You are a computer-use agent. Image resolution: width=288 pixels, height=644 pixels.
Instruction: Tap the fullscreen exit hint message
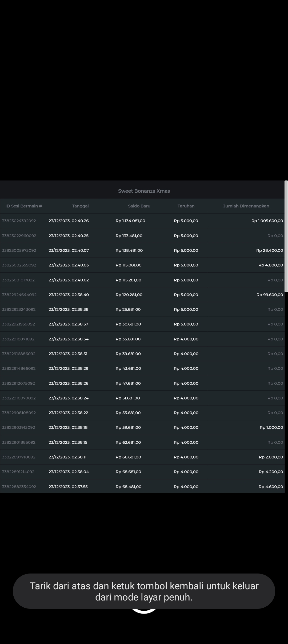click(x=144, y=591)
